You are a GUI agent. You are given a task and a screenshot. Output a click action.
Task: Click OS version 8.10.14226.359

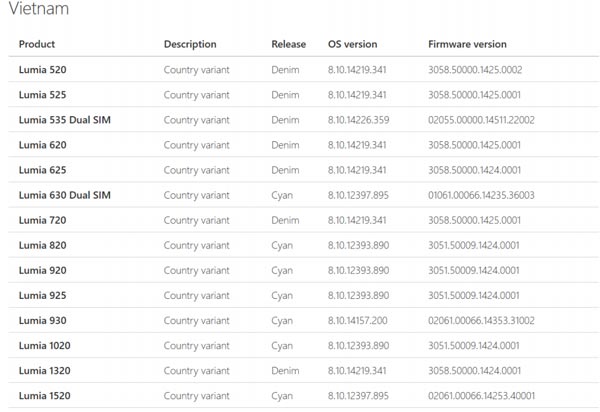(x=358, y=120)
